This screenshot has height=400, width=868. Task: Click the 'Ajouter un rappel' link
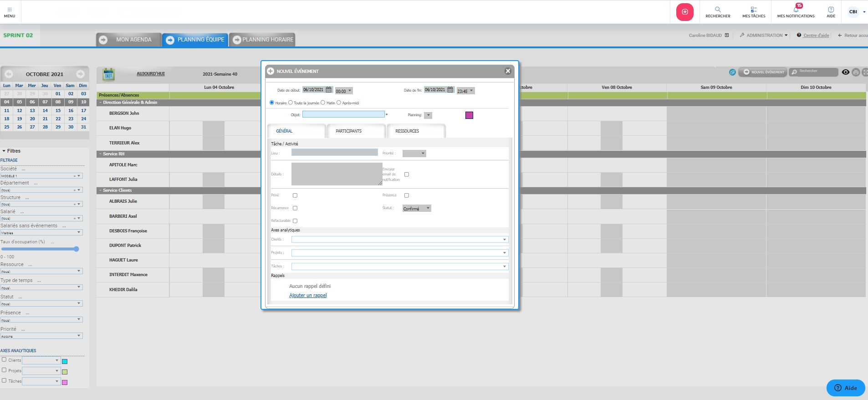(x=308, y=296)
